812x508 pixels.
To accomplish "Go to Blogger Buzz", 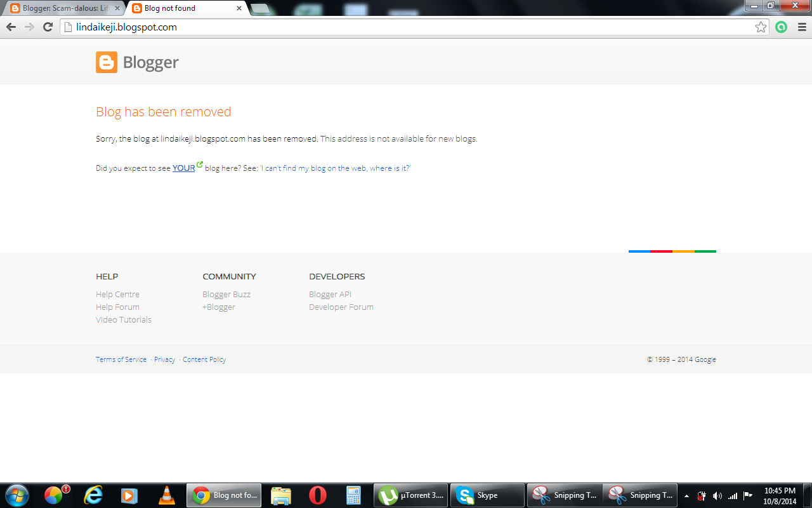I will pos(226,294).
